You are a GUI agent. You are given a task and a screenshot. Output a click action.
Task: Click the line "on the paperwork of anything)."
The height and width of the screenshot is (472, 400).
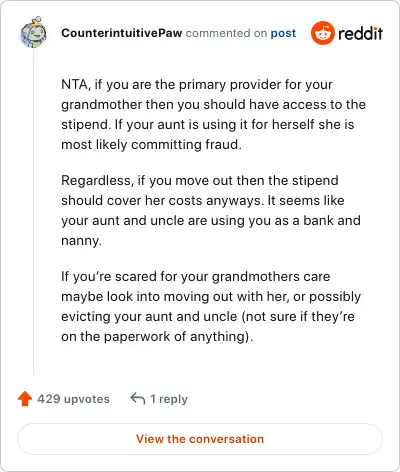tap(157, 336)
